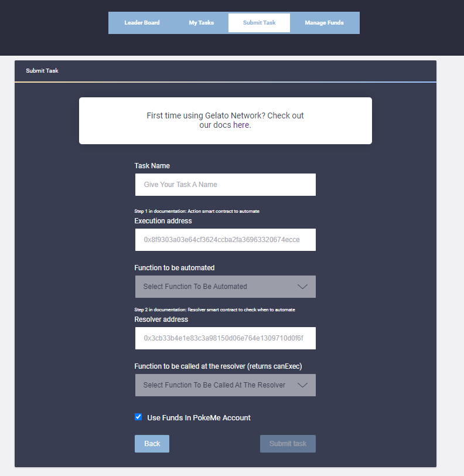Screen dimensions: 464x476
Task: Click the Submit Task panel header title
Action: [42, 71]
